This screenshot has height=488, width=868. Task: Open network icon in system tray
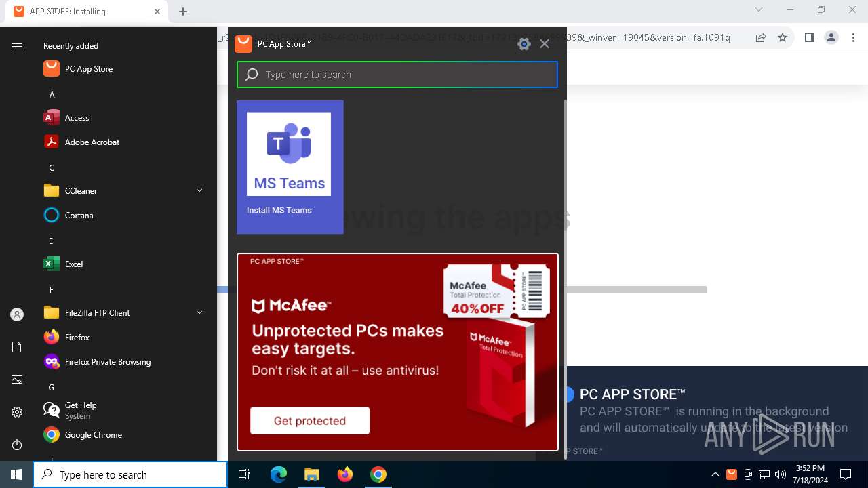(764, 474)
